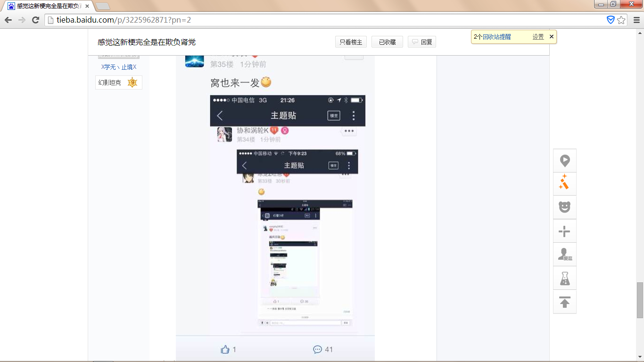Click the thread title 感觉这新梗完全是在欺负肾党
This screenshot has height=362, width=644.
click(x=147, y=42)
